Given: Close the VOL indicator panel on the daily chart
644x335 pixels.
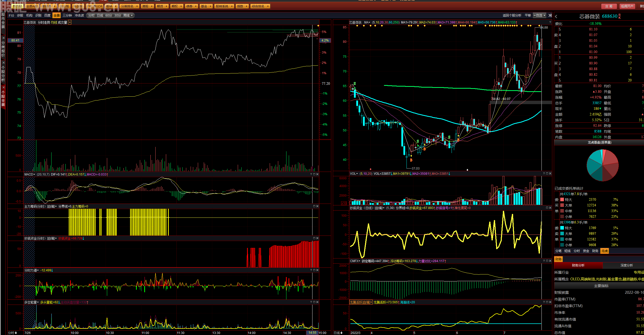Looking at the screenshot, I should 550,173.
